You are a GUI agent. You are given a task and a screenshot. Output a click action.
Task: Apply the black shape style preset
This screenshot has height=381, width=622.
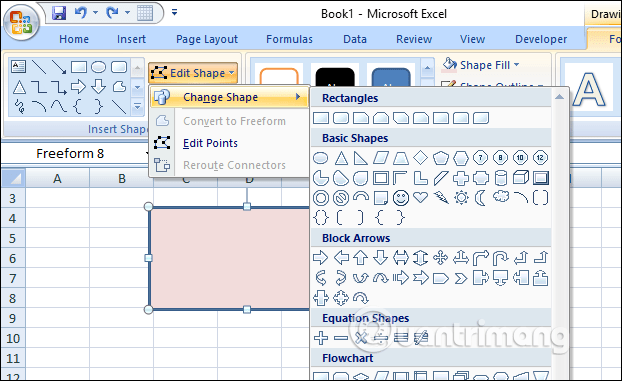click(x=335, y=77)
